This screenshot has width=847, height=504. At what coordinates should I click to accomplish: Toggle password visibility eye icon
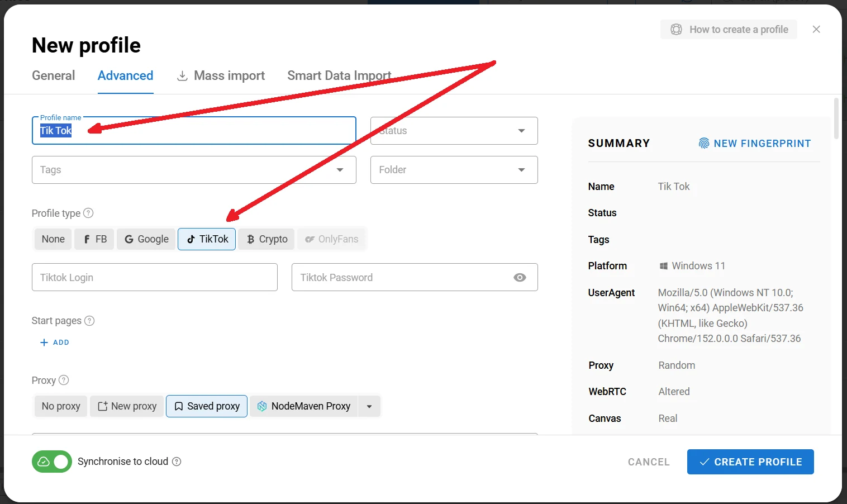tap(520, 278)
